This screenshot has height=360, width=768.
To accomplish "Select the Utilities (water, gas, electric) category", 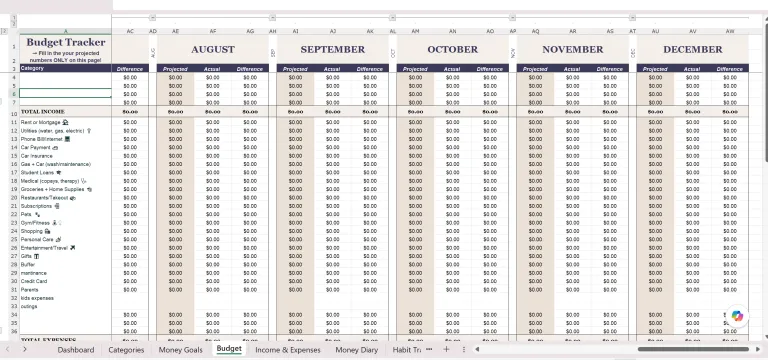I will (x=65, y=131).
